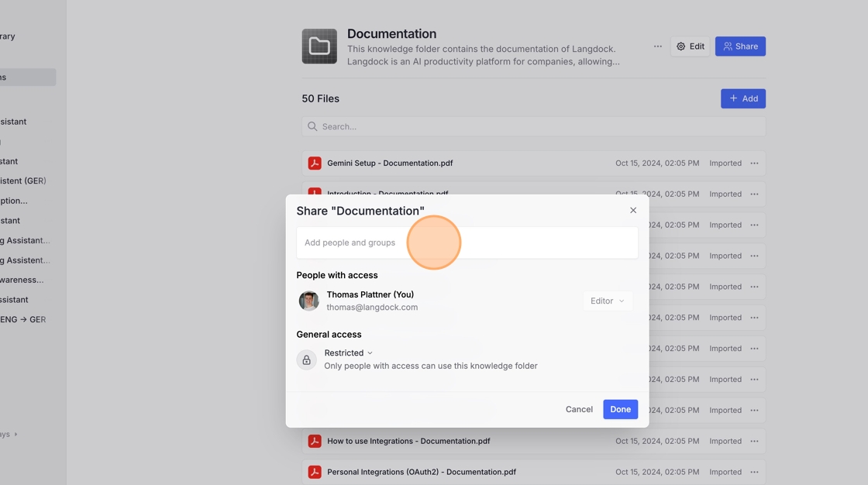Open options for Gemini Setup file row
The image size is (868, 485).
[754, 163]
